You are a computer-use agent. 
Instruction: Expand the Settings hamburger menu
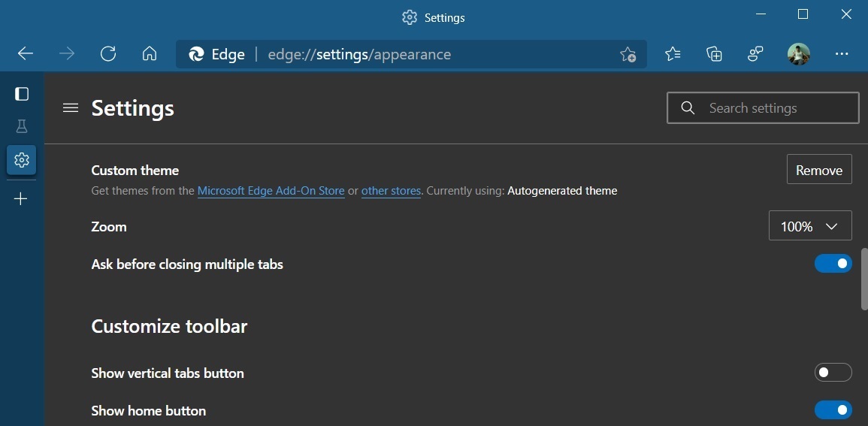pyautogui.click(x=71, y=108)
